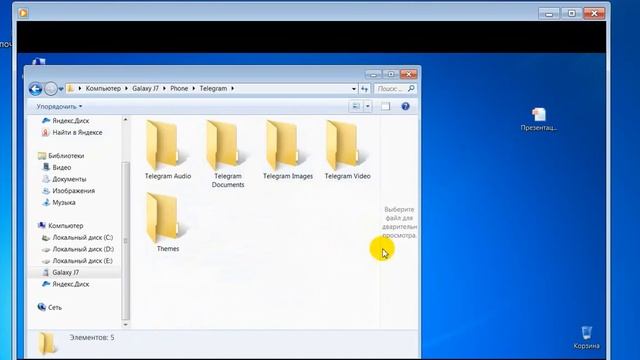Image resolution: width=640 pixels, height=360 pixels.
Task: Maximize the outer video player window
Action: click(x=571, y=13)
